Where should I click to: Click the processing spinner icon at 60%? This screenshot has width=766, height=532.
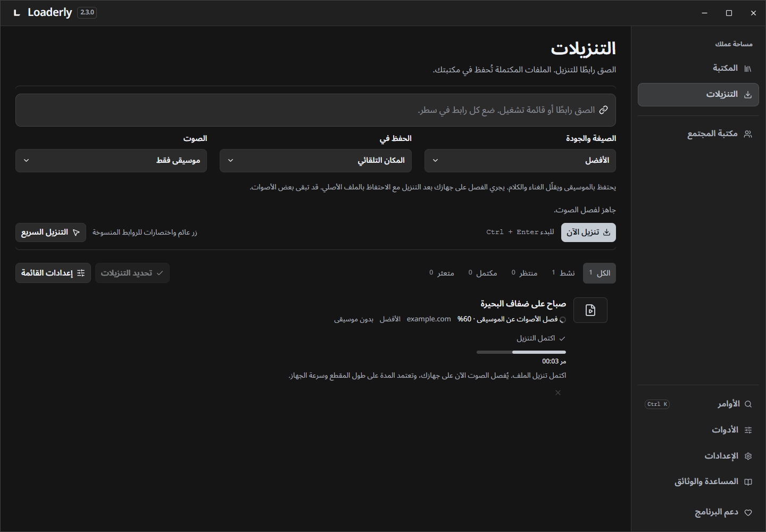[x=563, y=320]
